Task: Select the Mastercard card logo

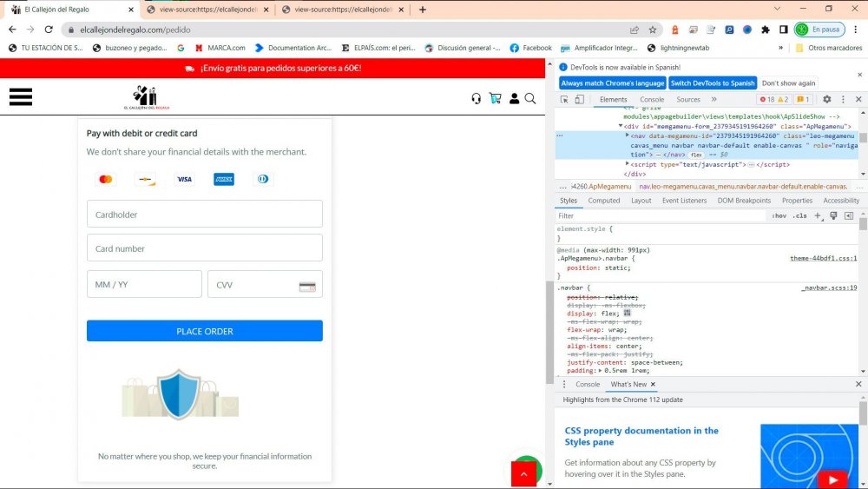Action: [x=106, y=179]
